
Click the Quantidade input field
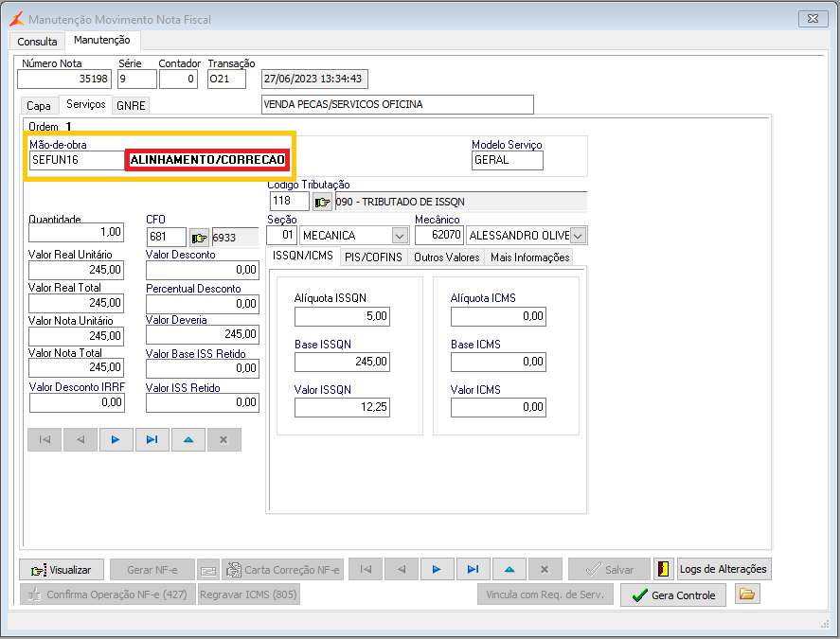click(x=77, y=232)
